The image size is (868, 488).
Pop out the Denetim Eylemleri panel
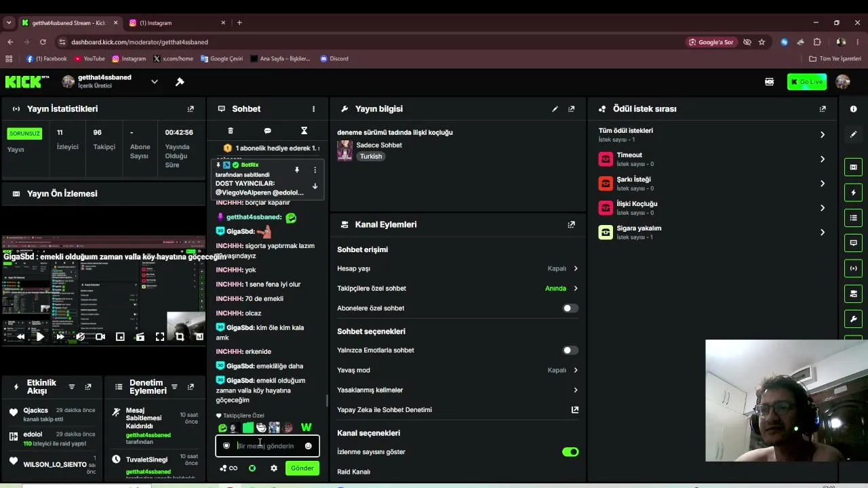[191, 387]
